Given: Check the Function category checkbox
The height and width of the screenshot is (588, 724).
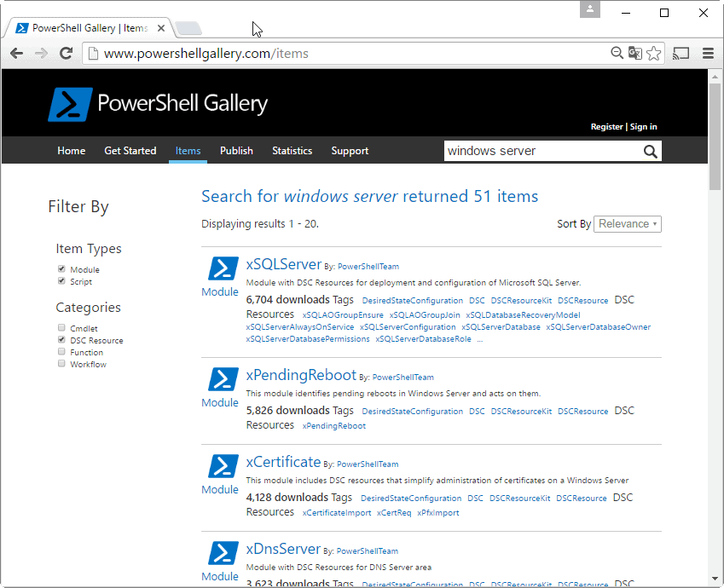Looking at the screenshot, I should pos(61,352).
